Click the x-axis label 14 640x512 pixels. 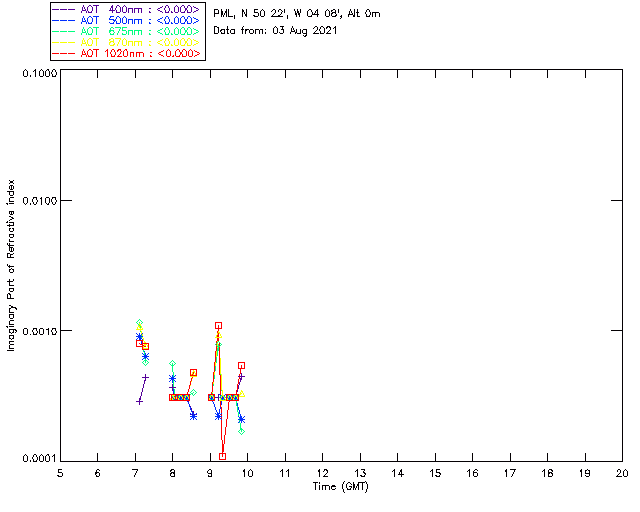(398, 473)
